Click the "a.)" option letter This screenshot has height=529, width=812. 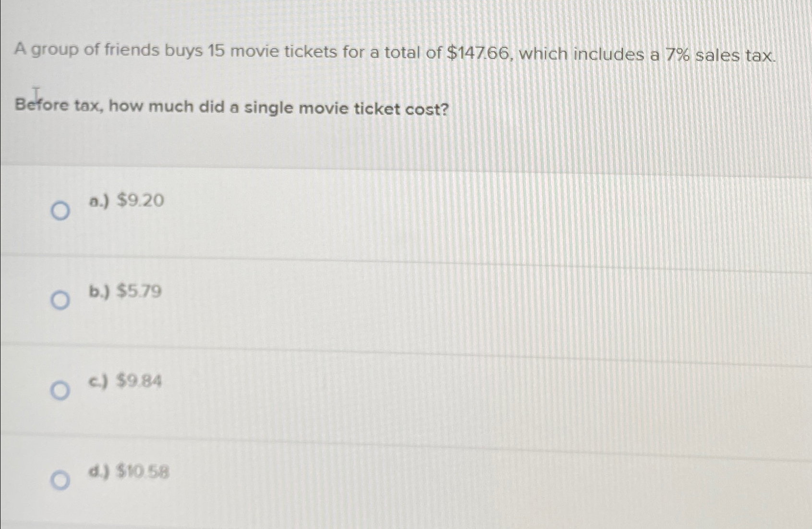click(99, 201)
